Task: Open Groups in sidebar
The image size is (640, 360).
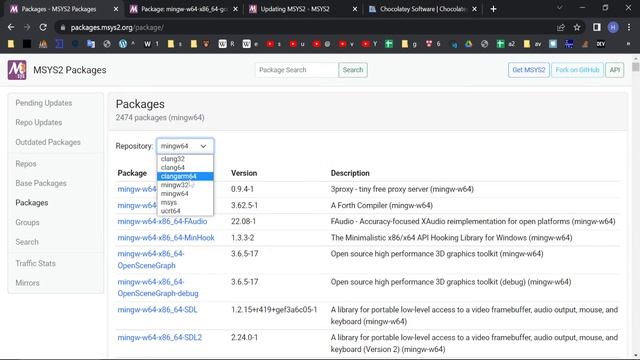Action: click(x=27, y=222)
